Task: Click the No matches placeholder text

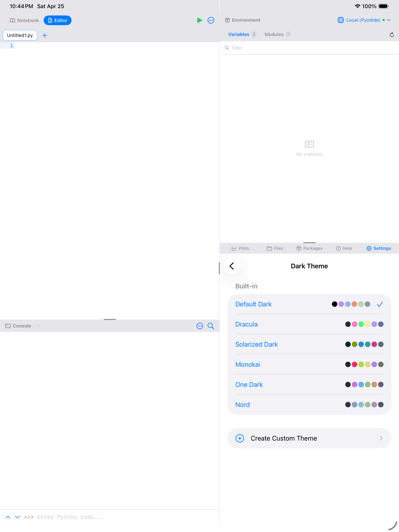Action: click(309, 154)
